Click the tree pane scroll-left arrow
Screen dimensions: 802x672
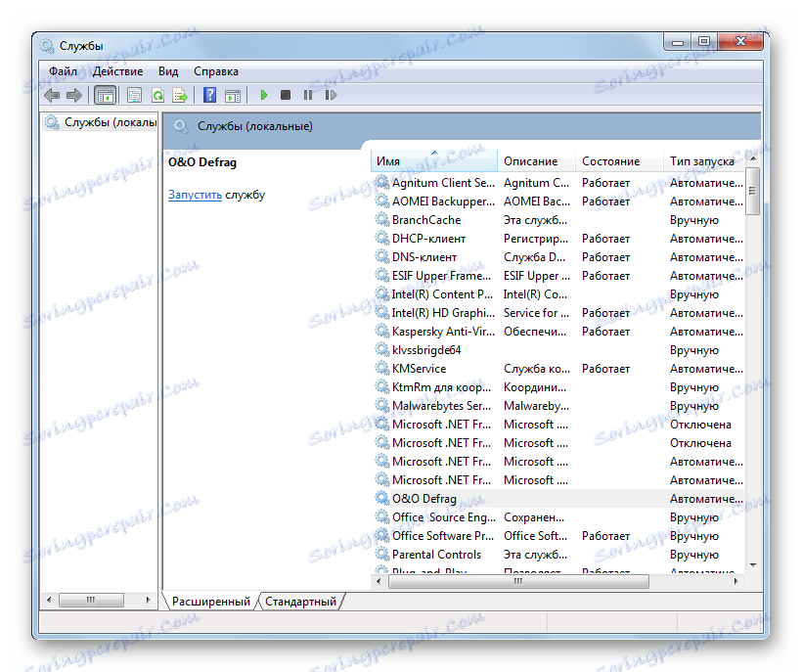[x=49, y=600]
